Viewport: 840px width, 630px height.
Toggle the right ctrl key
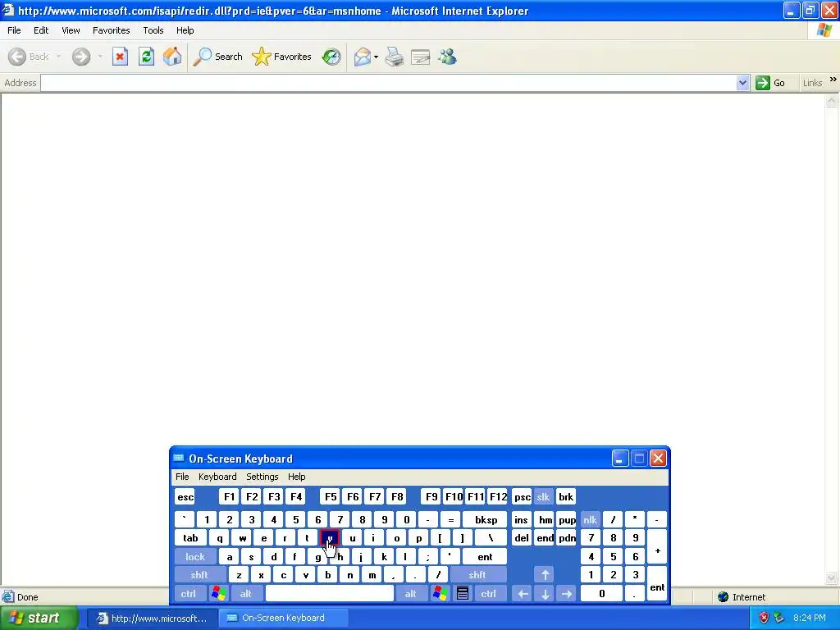click(x=489, y=594)
